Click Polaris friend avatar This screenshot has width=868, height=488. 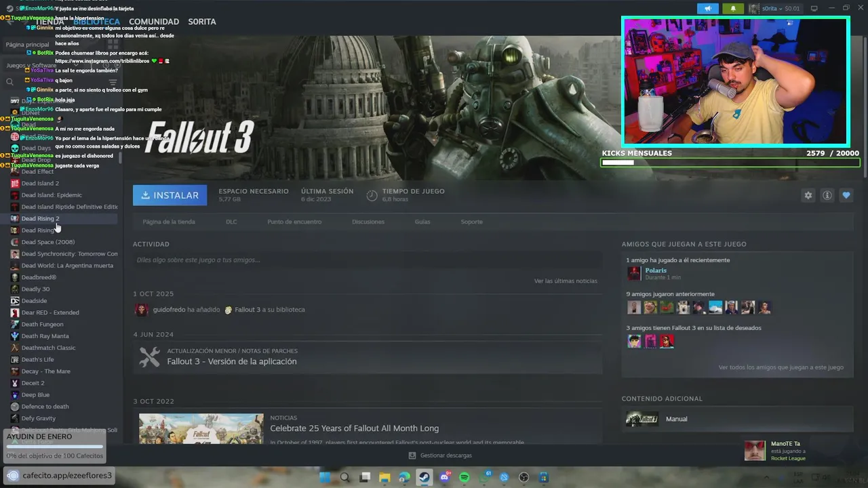tap(634, 273)
